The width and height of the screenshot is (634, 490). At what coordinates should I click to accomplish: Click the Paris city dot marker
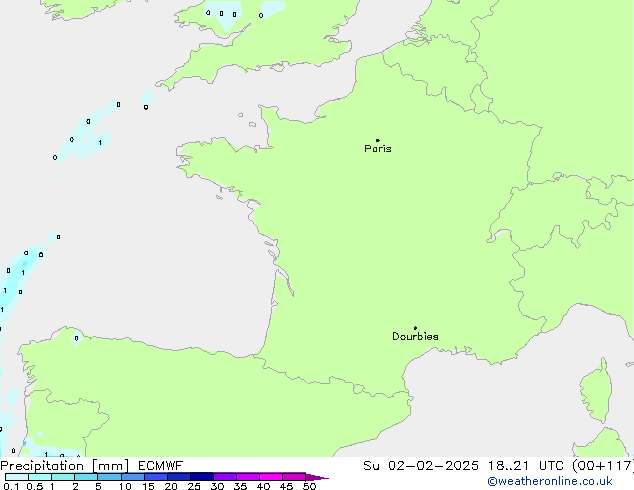coord(377,140)
